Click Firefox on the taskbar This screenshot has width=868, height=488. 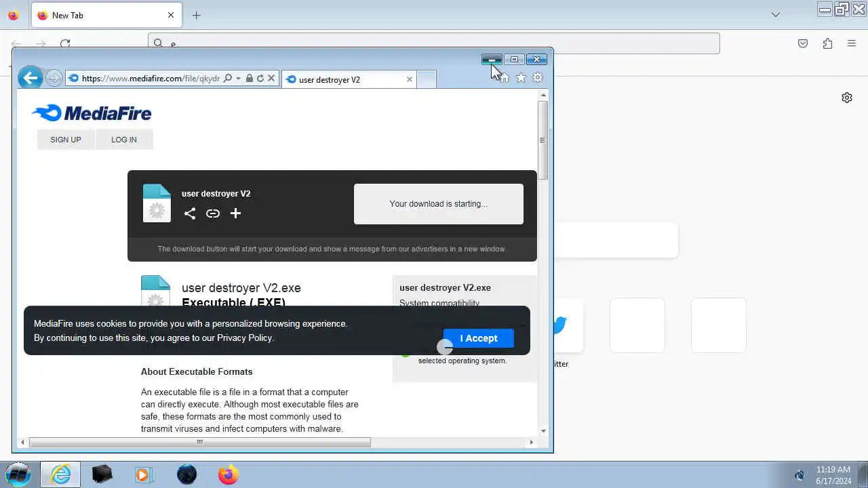click(228, 474)
